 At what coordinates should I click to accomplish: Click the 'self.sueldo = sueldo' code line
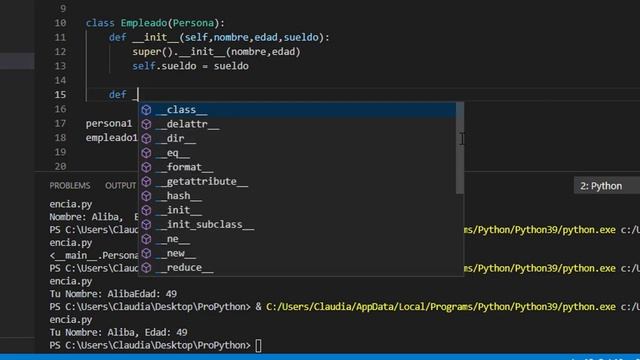coord(190,66)
